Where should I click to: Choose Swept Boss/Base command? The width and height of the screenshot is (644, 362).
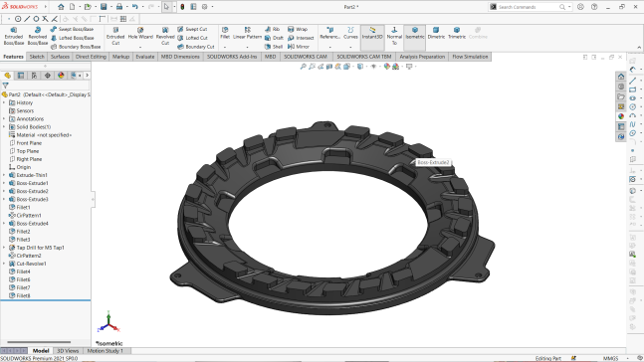[72, 29]
